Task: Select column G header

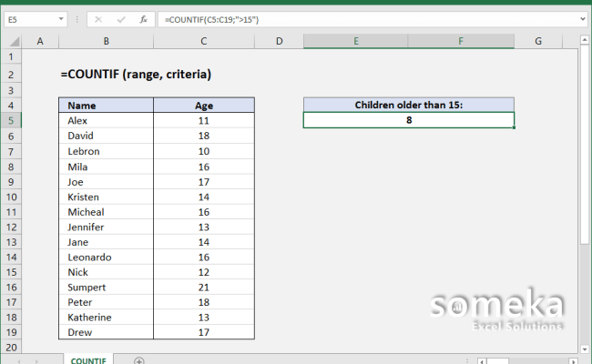Action: point(538,41)
